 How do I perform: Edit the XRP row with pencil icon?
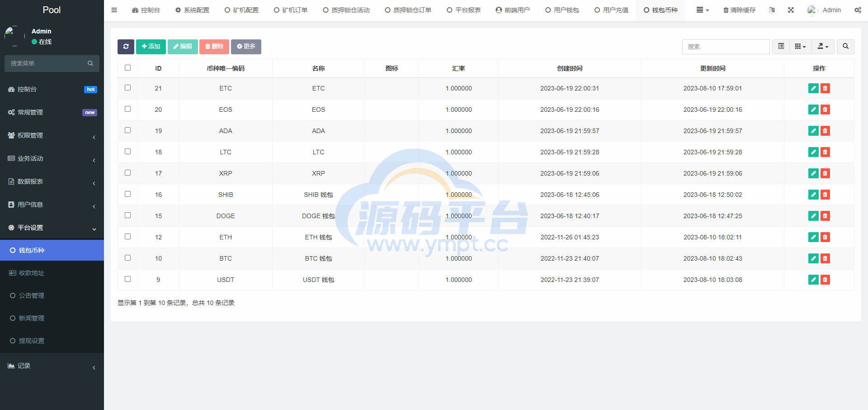813,173
